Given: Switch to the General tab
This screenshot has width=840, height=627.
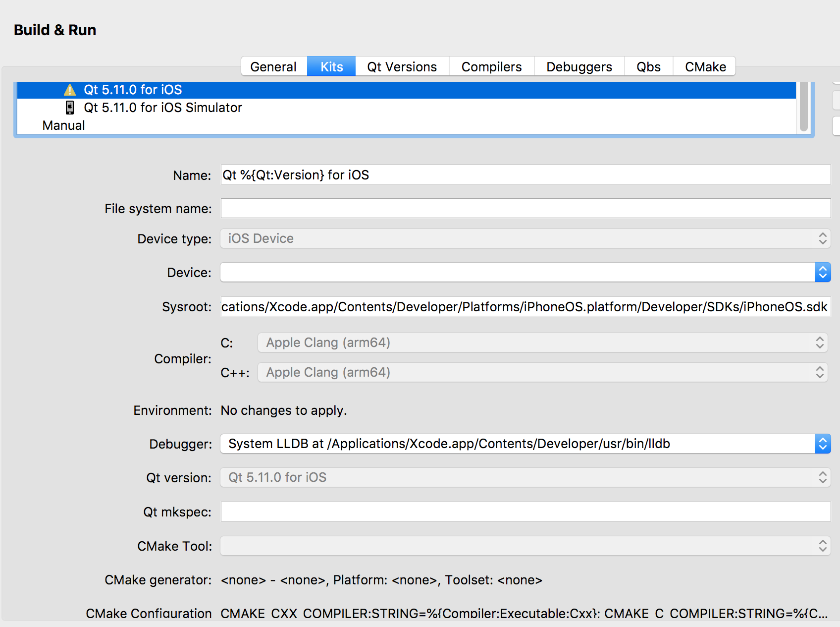Looking at the screenshot, I should (x=273, y=66).
